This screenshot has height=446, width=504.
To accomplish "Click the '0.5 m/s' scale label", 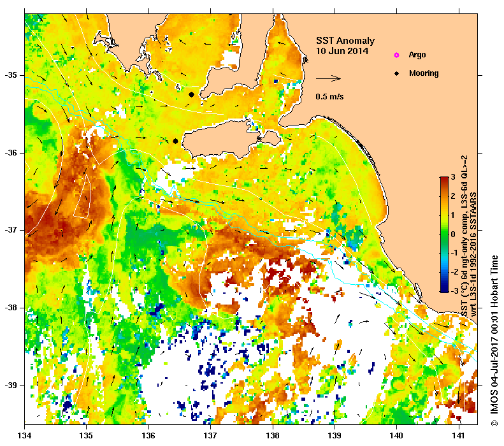I will coord(329,96).
